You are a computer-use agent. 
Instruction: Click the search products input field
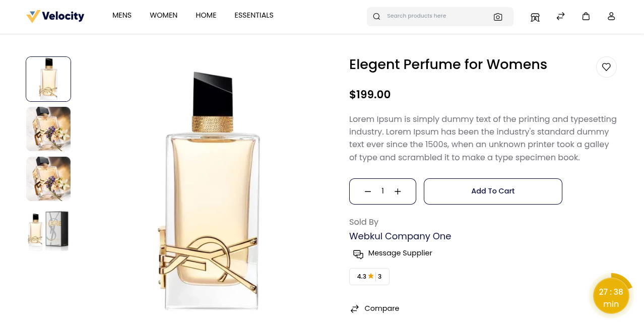pyautogui.click(x=433, y=16)
